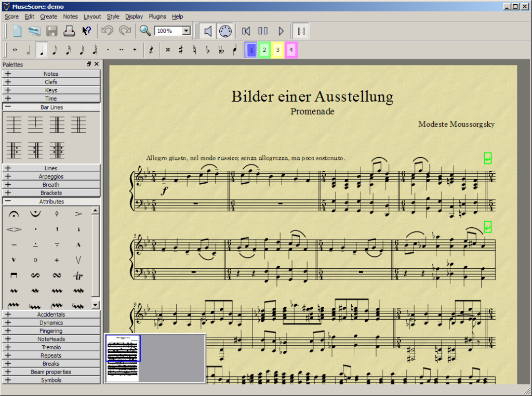Flip stem direction with the note icon

coord(234,50)
